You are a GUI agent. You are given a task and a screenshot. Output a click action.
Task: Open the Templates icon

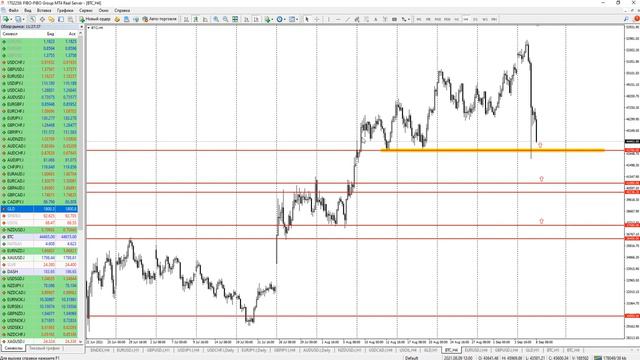[x=292, y=19]
